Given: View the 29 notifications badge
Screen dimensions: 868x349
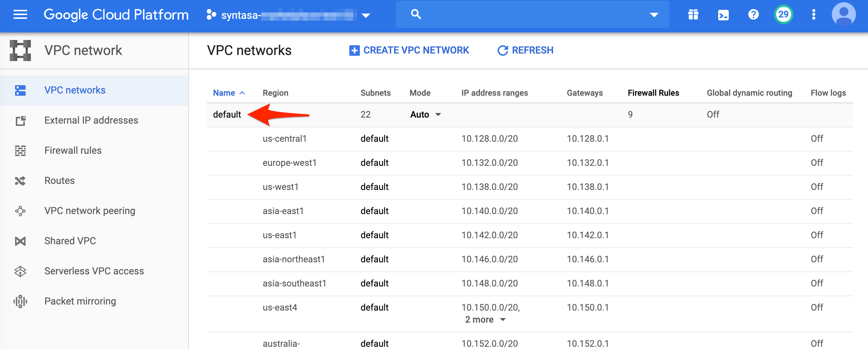Looking at the screenshot, I should (x=783, y=15).
